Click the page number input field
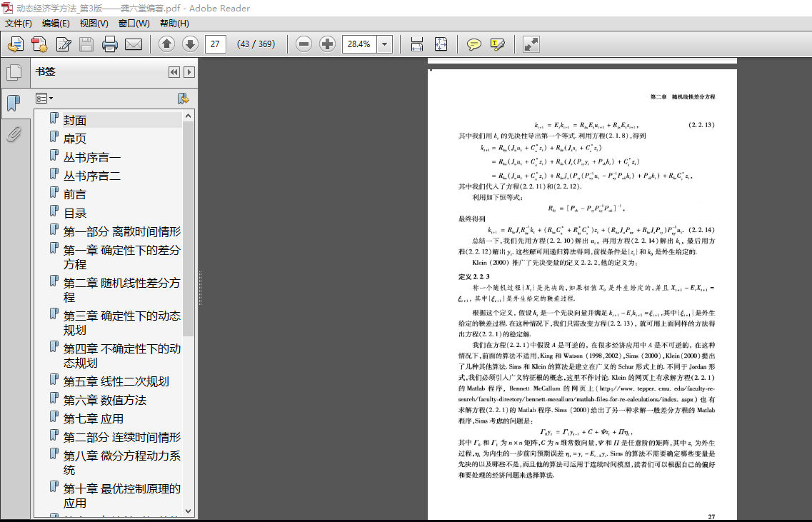The image size is (812, 522). pyautogui.click(x=216, y=44)
